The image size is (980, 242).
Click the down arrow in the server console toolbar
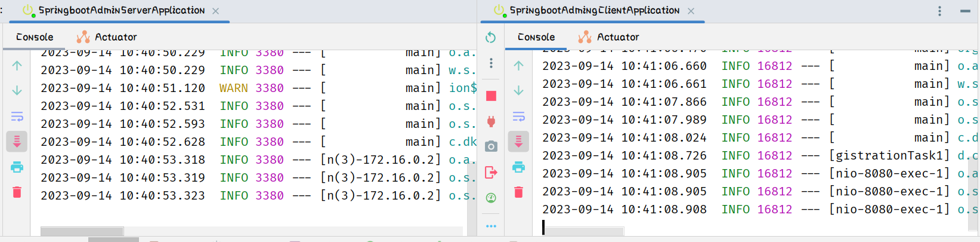(x=17, y=90)
